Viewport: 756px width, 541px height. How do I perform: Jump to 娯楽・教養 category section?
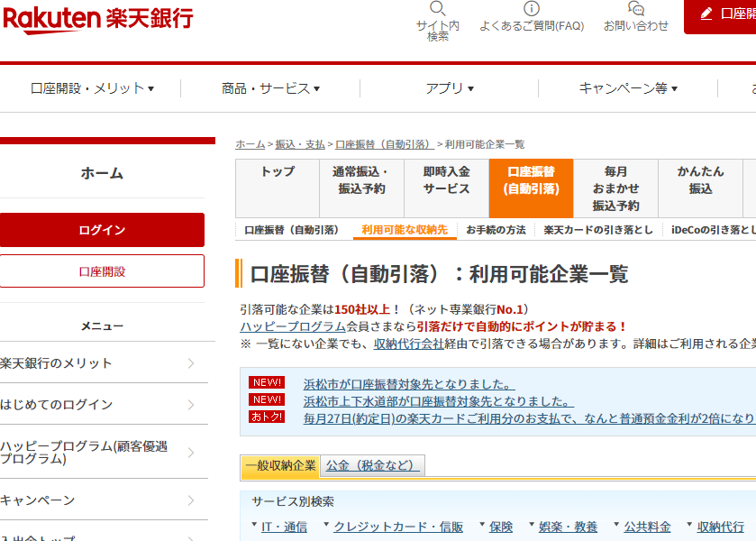coord(568,527)
